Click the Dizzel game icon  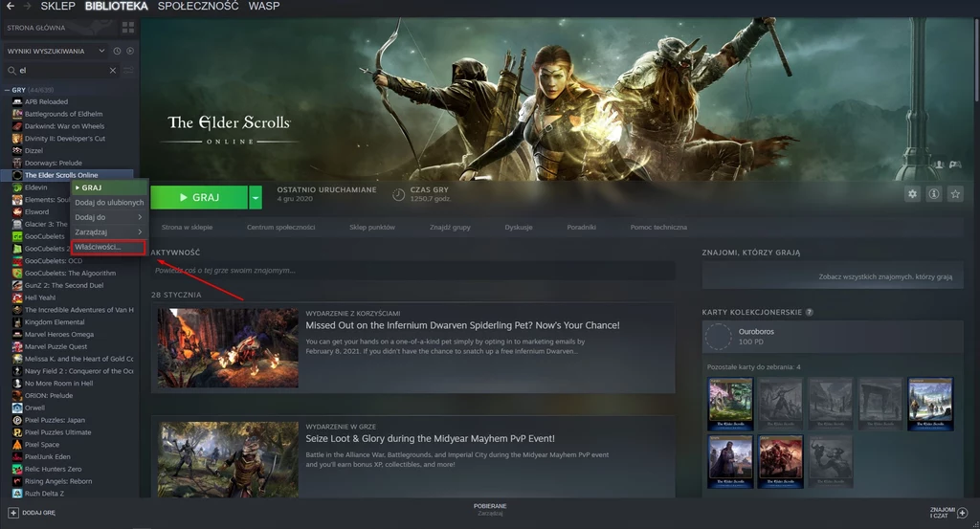(17, 150)
